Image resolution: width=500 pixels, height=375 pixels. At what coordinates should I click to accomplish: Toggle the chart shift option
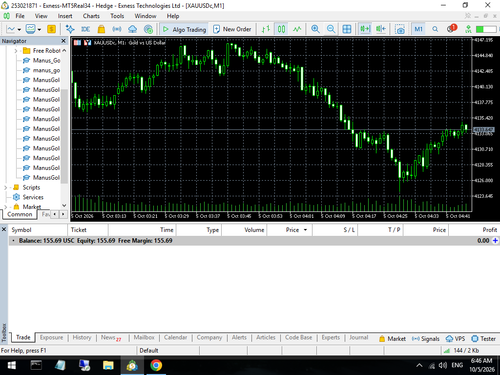click(381, 29)
